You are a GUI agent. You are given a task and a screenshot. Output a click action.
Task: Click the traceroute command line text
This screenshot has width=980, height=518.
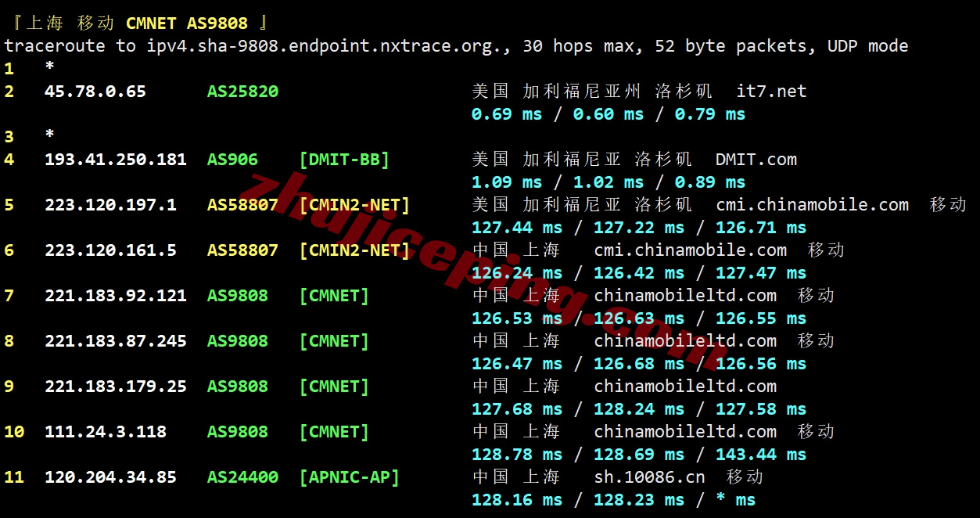pyautogui.click(x=456, y=46)
